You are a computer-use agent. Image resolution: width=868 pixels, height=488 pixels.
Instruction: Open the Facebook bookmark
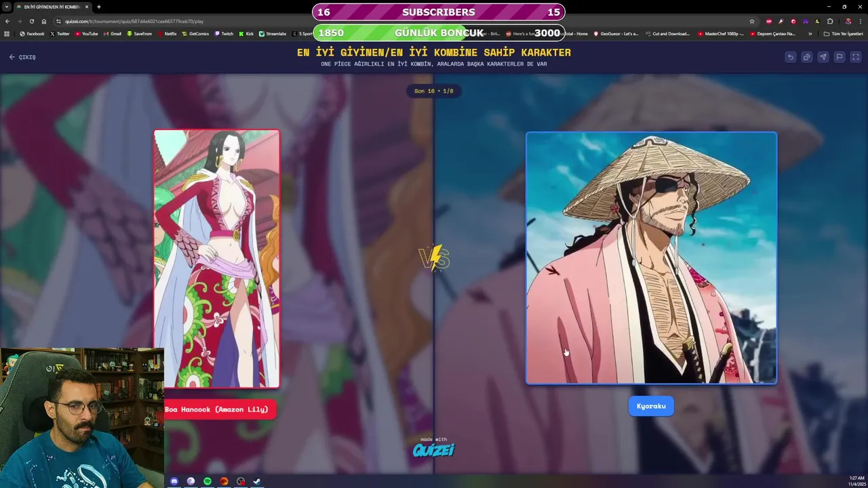[x=32, y=33]
